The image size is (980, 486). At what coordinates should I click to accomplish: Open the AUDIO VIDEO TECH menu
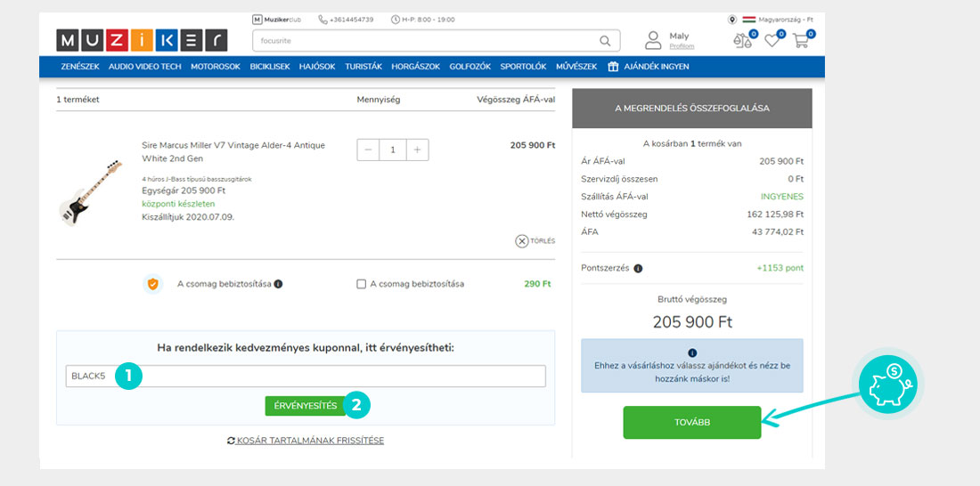click(145, 66)
